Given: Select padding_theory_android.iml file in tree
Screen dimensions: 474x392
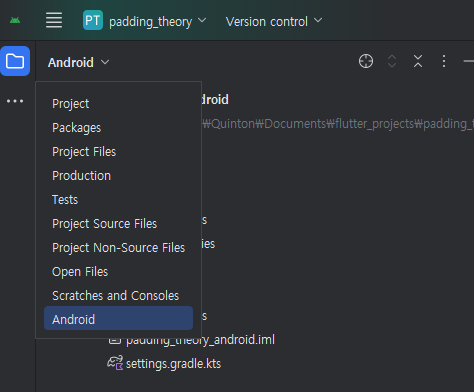Looking at the screenshot, I should click(200, 341).
